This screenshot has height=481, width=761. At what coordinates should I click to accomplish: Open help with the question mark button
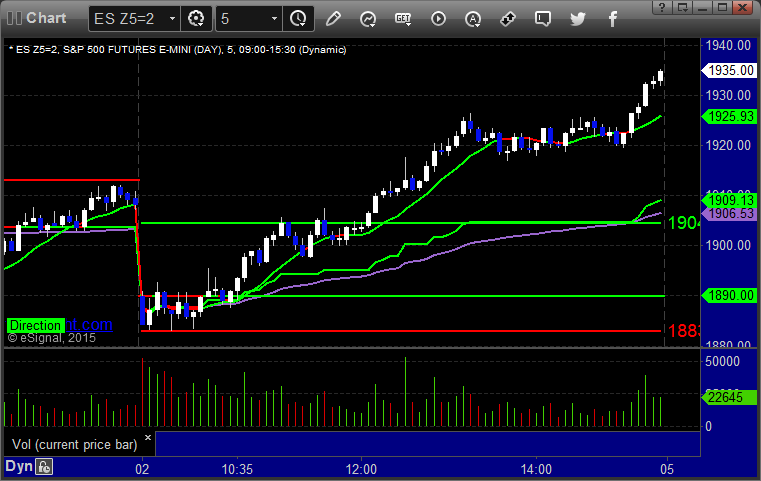[662, 7]
